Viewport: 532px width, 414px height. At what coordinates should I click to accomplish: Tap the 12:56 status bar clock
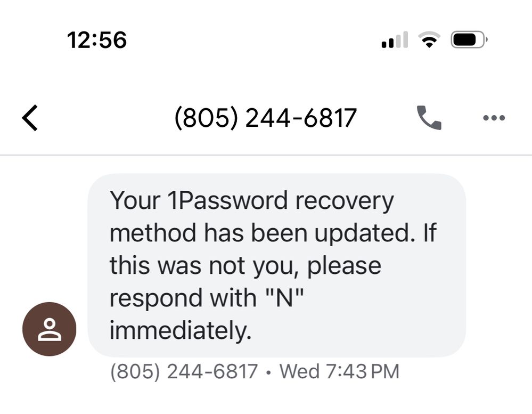tap(97, 40)
